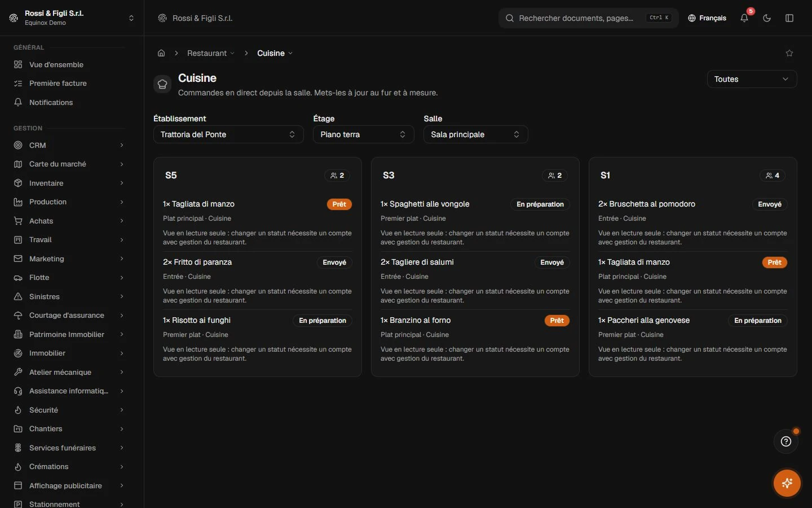Change language via the Français button

pos(707,18)
